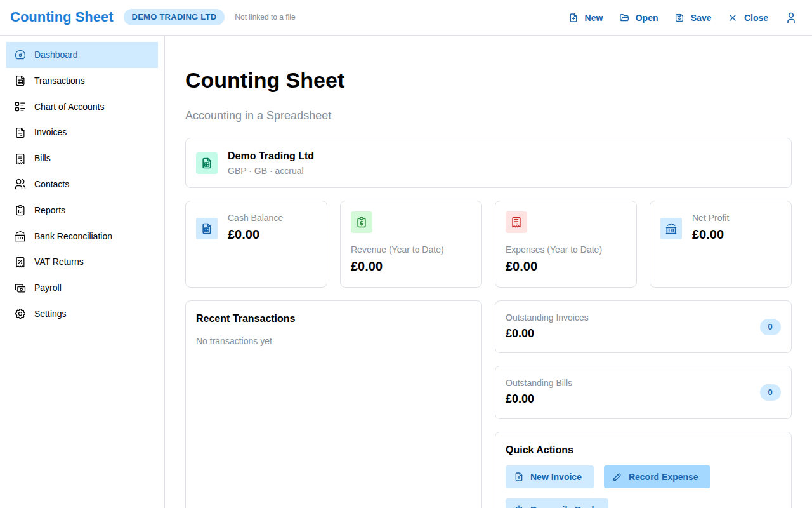Click the Cash Balance label
The image size is (812, 508).
tap(256, 218)
